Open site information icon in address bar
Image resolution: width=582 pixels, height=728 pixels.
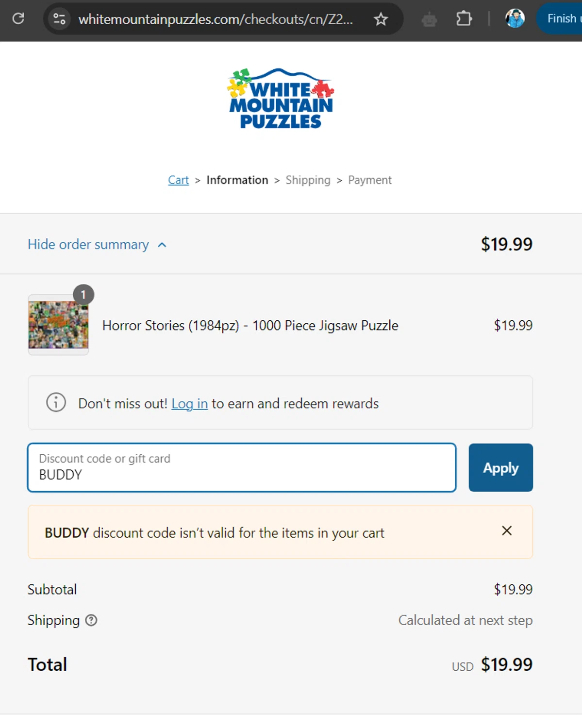tap(60, 19)
